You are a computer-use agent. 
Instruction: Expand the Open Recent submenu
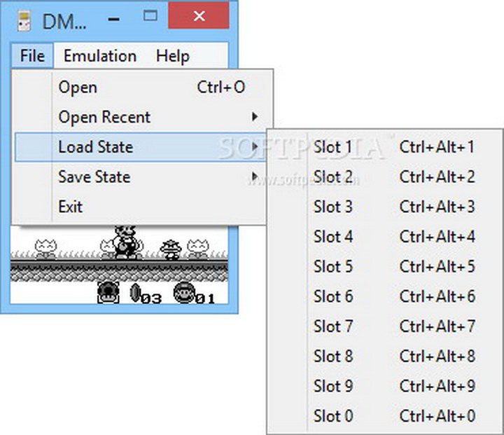pos(104,117)
